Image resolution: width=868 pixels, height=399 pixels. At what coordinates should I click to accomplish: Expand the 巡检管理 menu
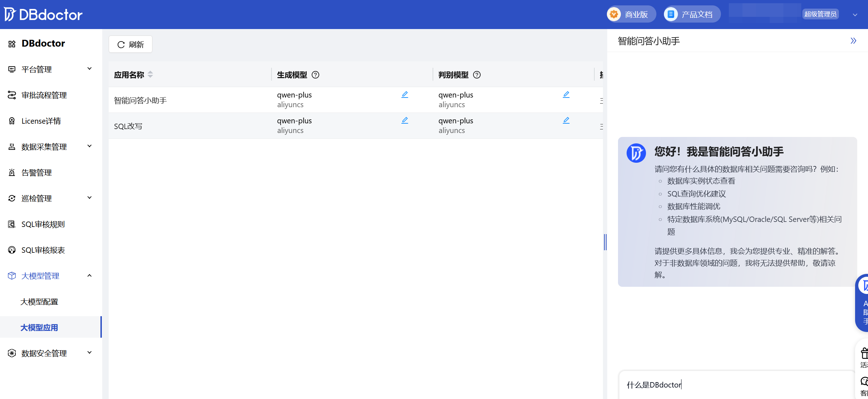tap(51, 198)
